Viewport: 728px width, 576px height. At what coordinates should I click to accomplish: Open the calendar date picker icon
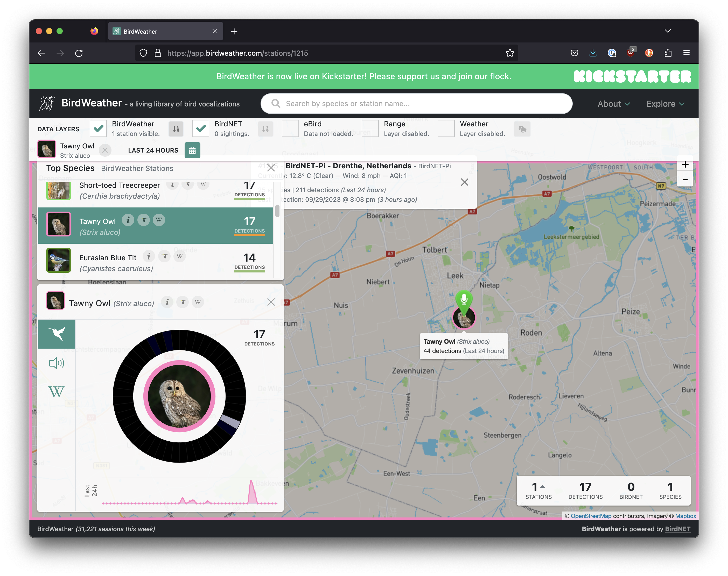tap(192, 150)
